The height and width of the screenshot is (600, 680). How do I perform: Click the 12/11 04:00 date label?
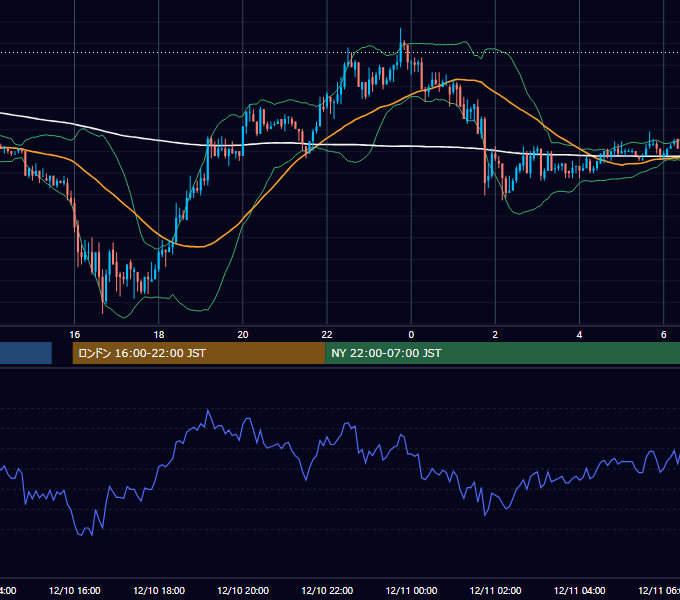[579, 590]
